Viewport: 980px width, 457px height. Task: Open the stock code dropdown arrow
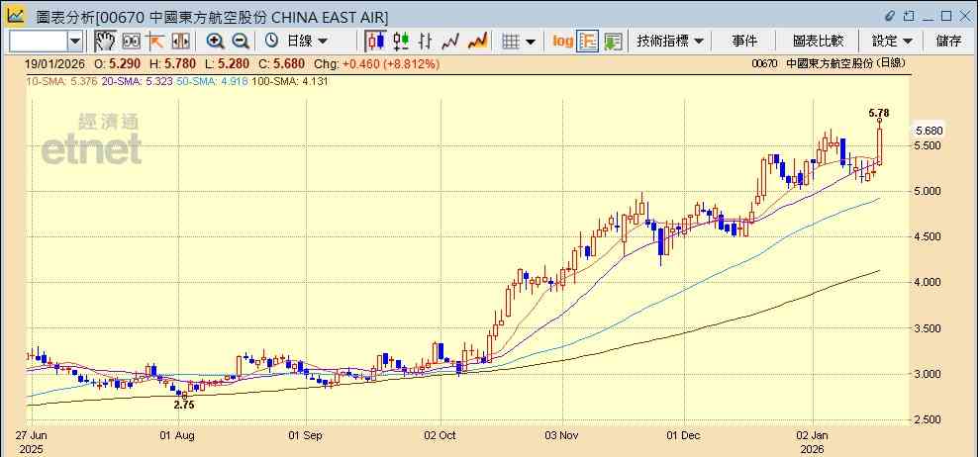click(x=75, y=42)
